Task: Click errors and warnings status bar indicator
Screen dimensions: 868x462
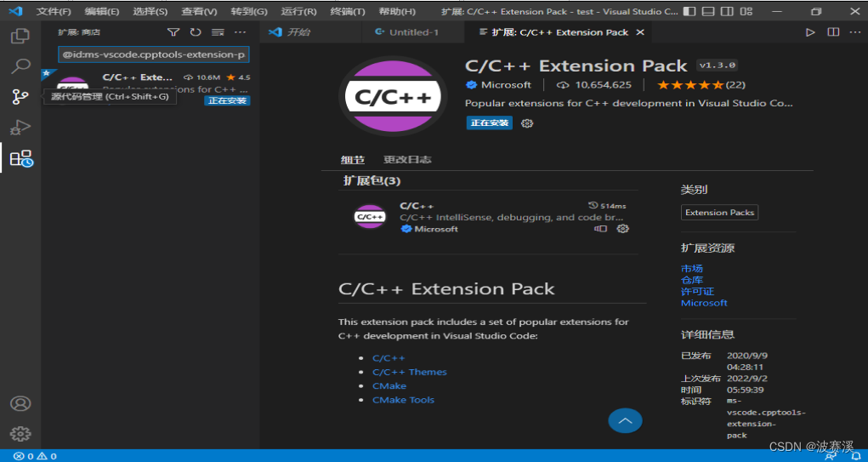Action: point(36,456)
